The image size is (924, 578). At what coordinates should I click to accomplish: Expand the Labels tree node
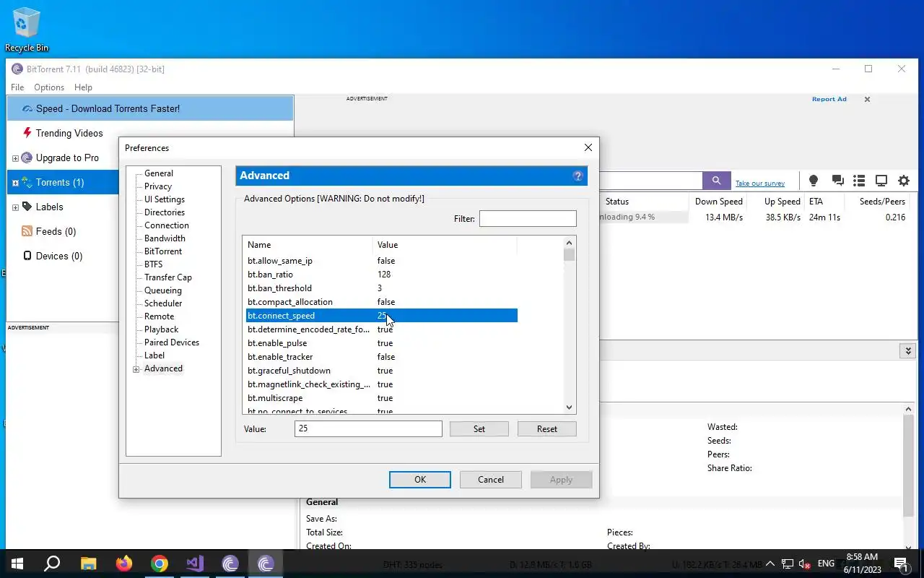[x=15, y=207]
